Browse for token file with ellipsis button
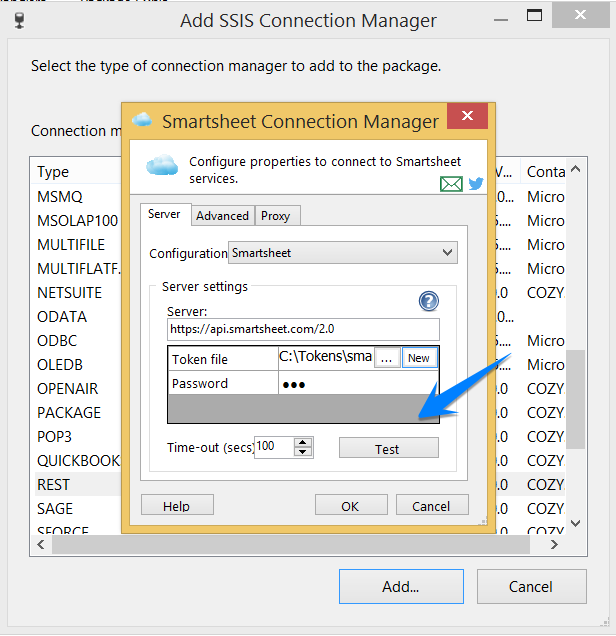 (x=387, y=358)
